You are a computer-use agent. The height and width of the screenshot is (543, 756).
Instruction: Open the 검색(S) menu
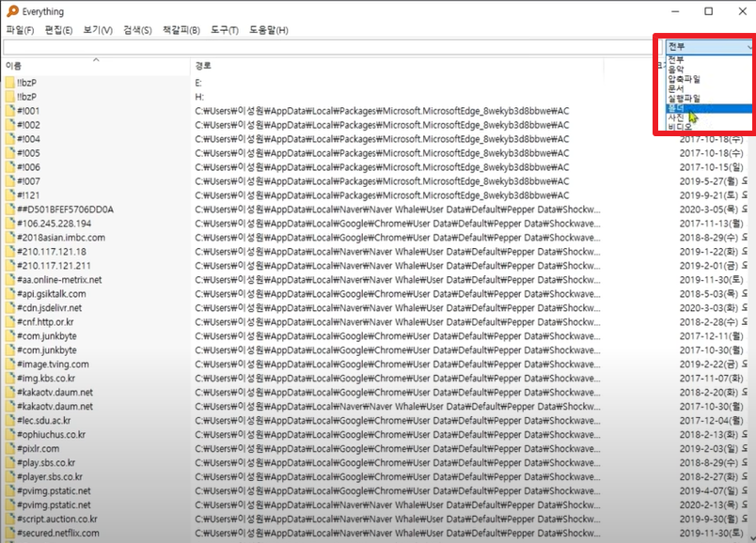pos(137,30)
